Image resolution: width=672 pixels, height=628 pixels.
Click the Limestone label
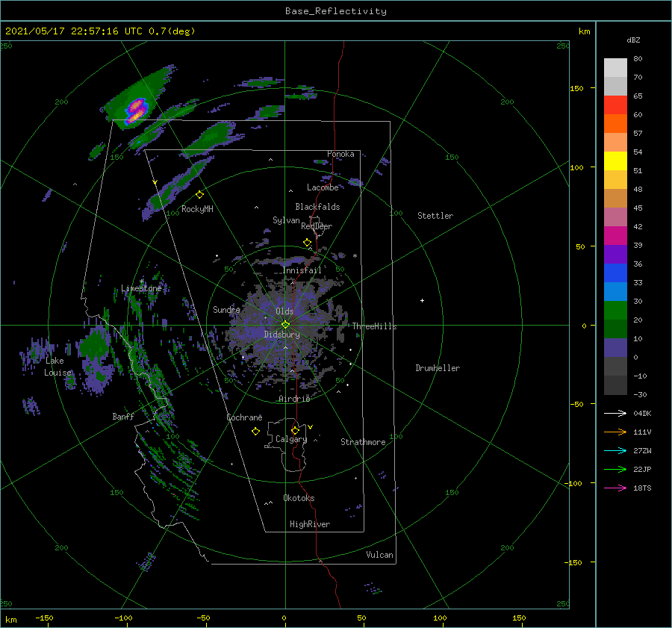[141, 288]
